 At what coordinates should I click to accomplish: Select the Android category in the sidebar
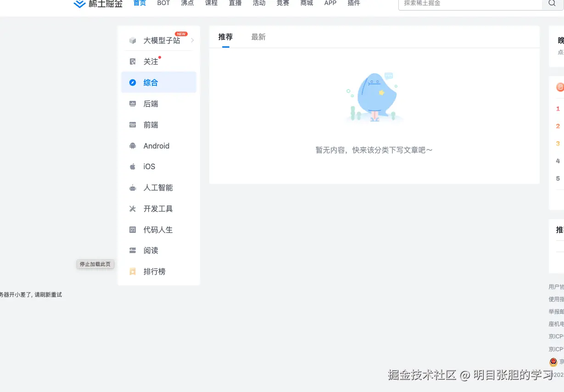point(156,145)
